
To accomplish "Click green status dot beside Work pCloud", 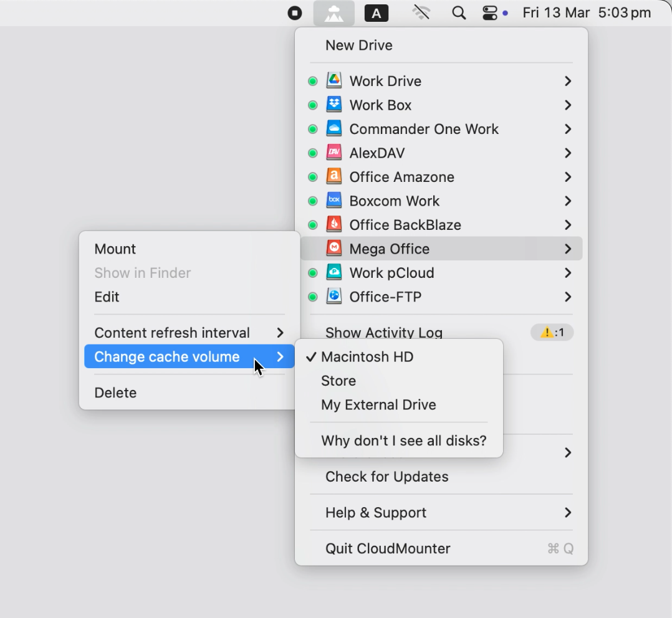I will [x=313, y=273].
